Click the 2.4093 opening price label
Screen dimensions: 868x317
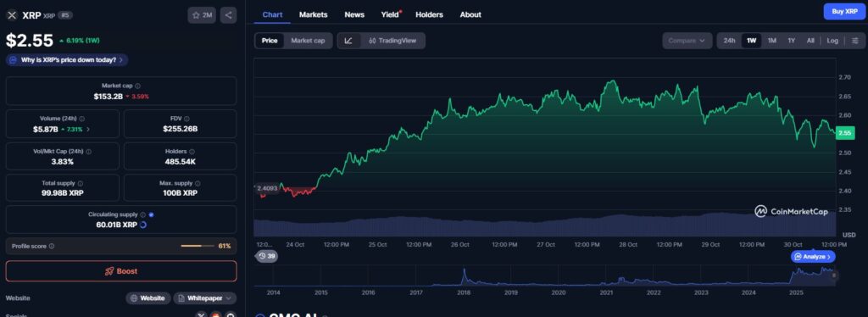click(266, 188)
